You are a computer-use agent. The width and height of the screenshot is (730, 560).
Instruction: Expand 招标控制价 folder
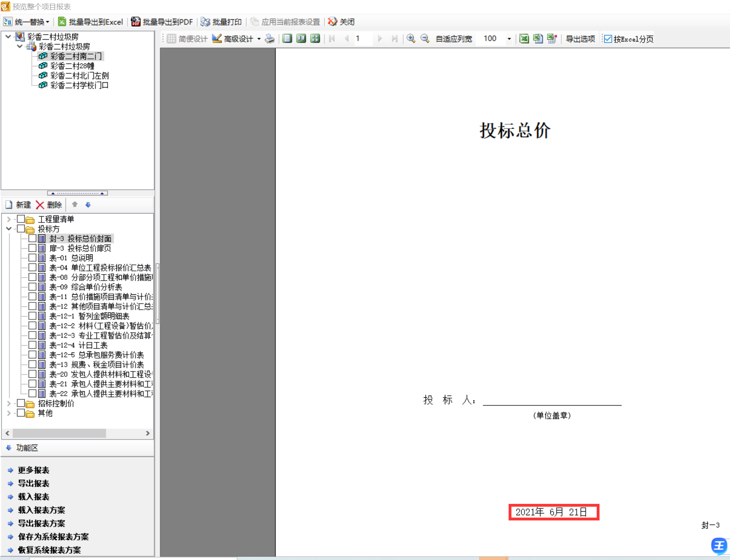tap(8, 403)
